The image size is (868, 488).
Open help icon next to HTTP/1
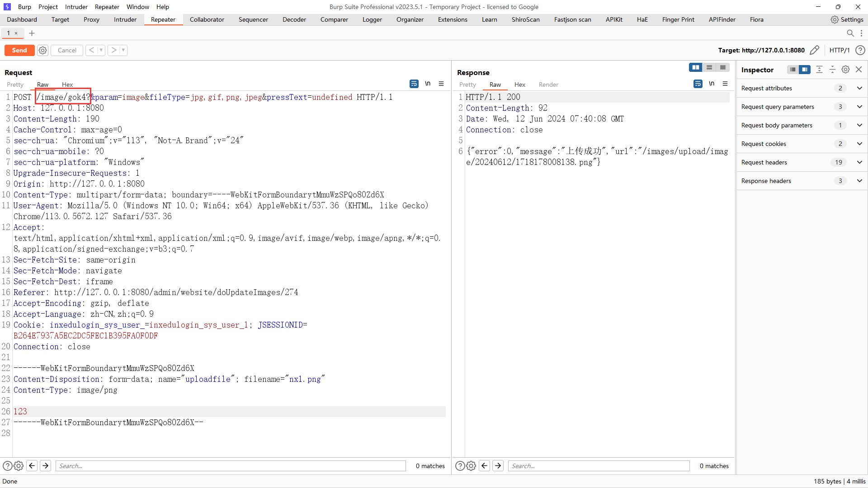(860, 50)
